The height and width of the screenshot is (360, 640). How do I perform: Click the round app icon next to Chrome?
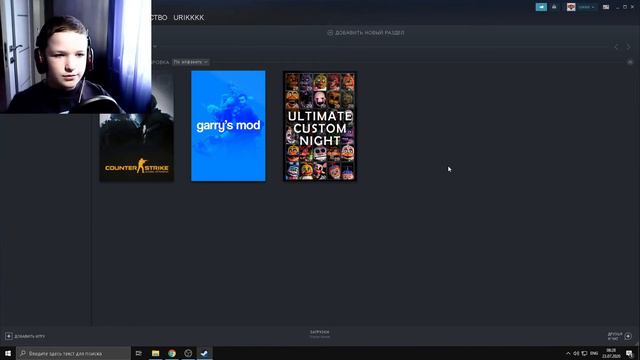[188, 353]
